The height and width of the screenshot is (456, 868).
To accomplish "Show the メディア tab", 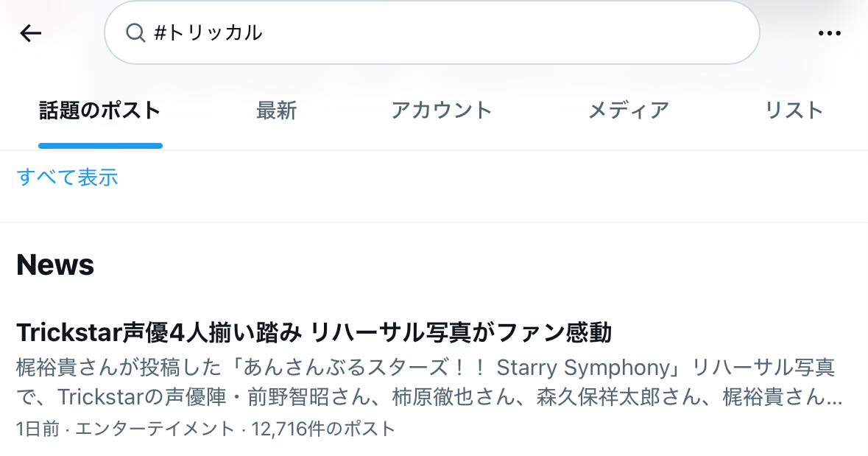I will pyautogui.click(x=628, y=111).
